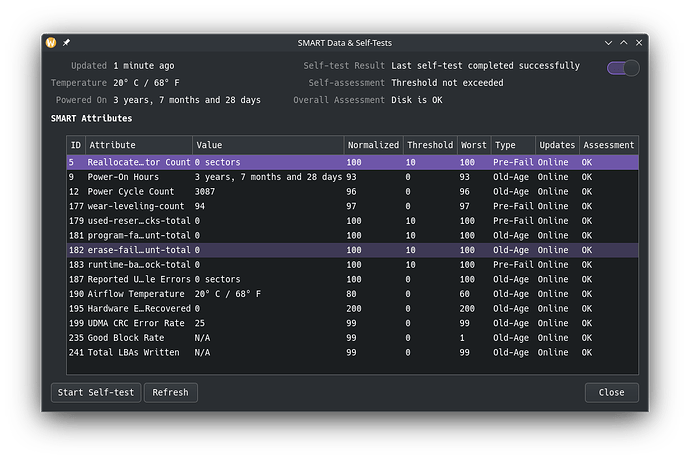Select the Airflow Temperature row

click(352, 294)
